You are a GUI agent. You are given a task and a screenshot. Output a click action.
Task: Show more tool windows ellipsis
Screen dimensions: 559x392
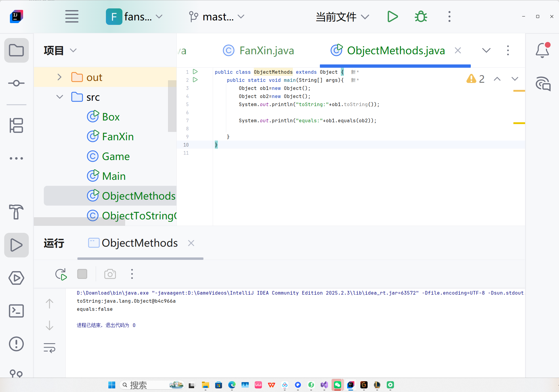(x=17, y=158)
